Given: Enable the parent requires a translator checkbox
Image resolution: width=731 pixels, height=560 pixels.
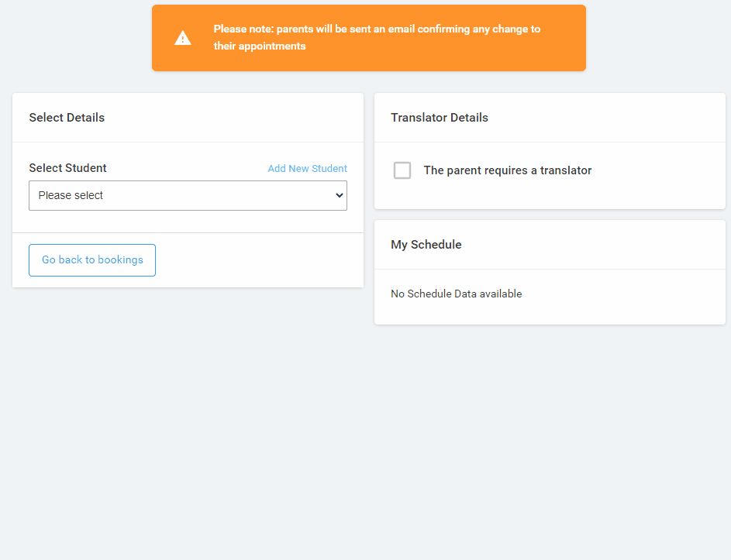Looking at the screenshot, I should 402,170.
